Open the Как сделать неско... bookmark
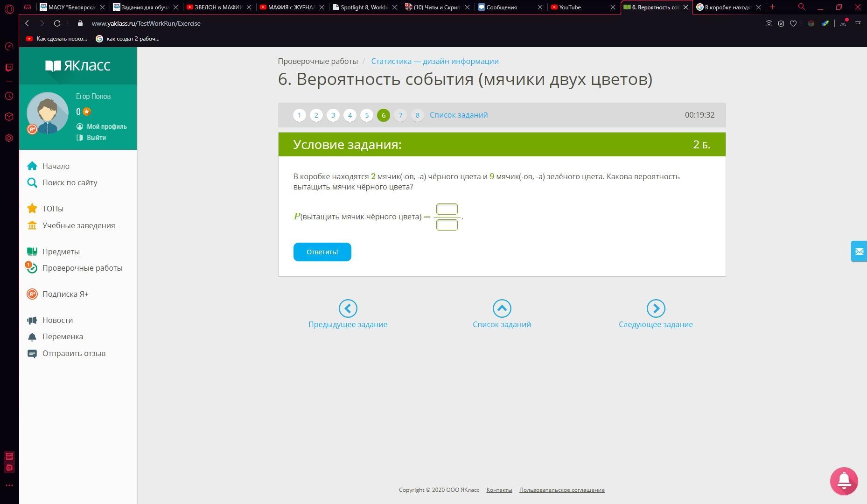 [57, 39]
